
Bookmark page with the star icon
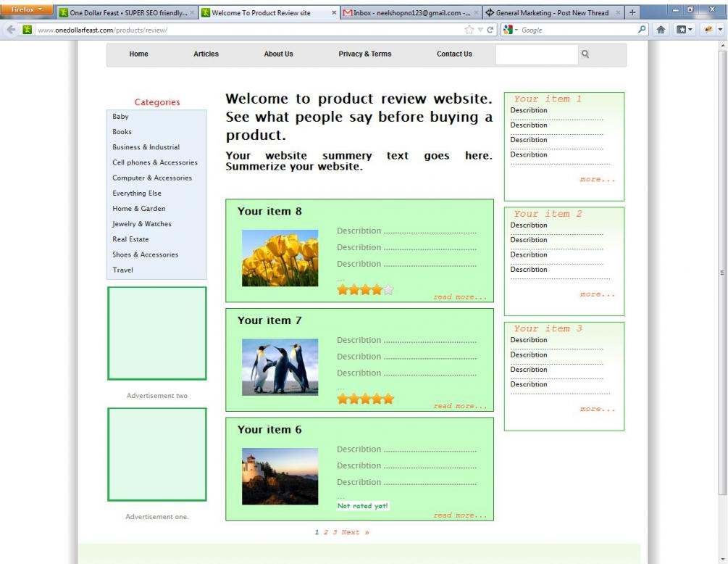click(469, 30)
